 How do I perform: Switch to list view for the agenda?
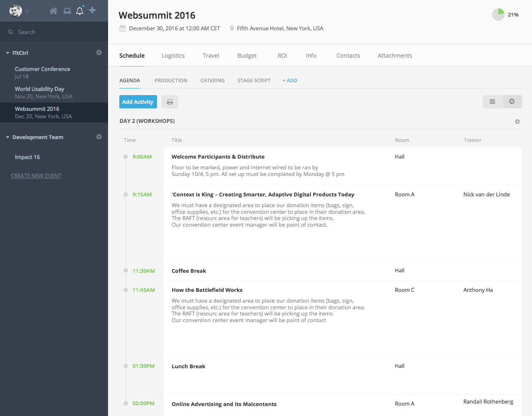[492, 102]
